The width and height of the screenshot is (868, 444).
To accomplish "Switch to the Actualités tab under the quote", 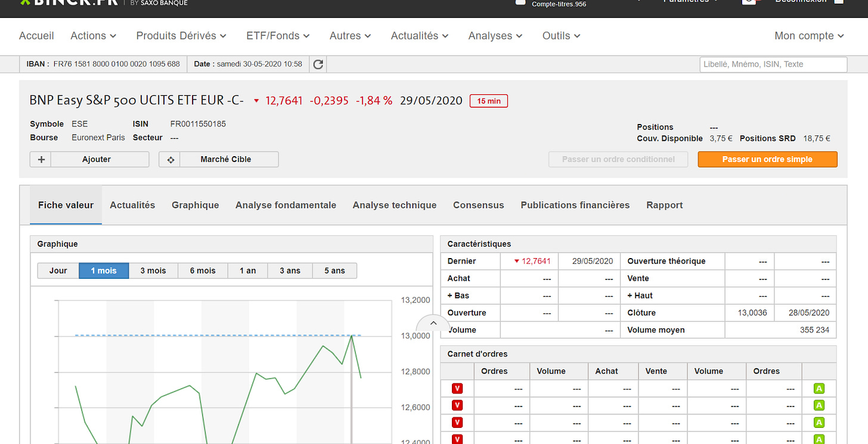I will 132,205.
